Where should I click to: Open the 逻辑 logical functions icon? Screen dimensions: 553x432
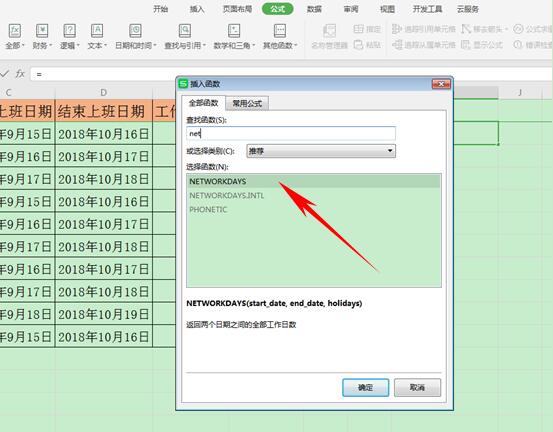coord(69,31)
